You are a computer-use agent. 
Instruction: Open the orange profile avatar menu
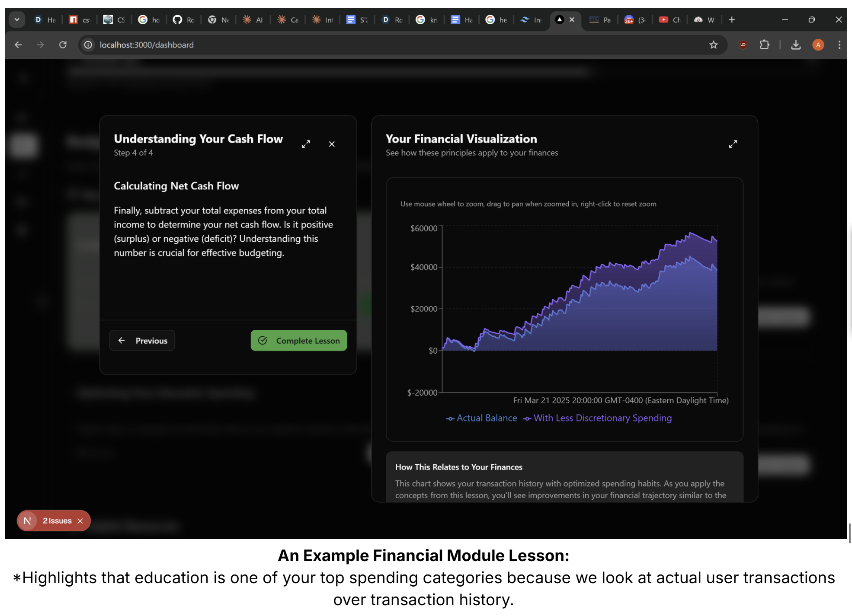(817, 45)
